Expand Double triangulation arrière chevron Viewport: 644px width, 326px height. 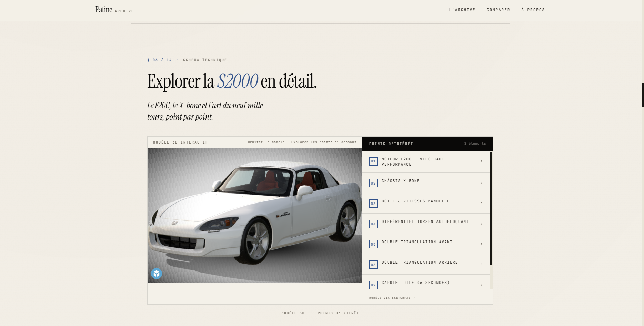[482, 265]
